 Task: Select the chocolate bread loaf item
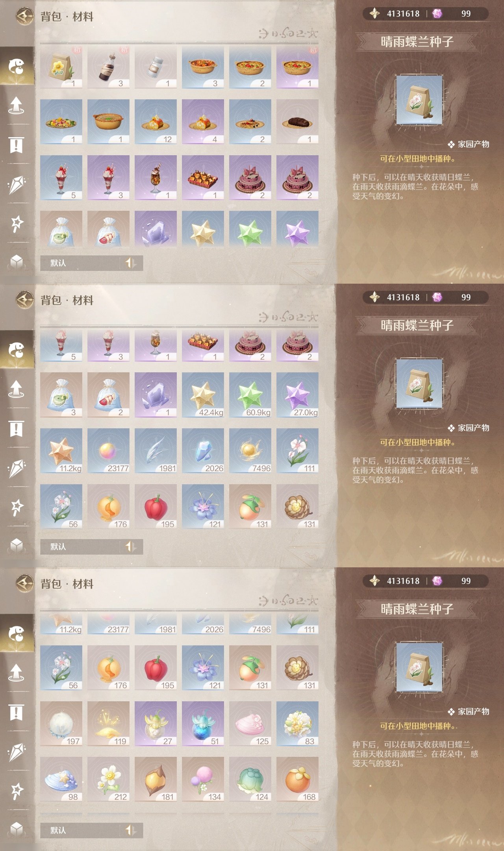(x=297, y=121)
